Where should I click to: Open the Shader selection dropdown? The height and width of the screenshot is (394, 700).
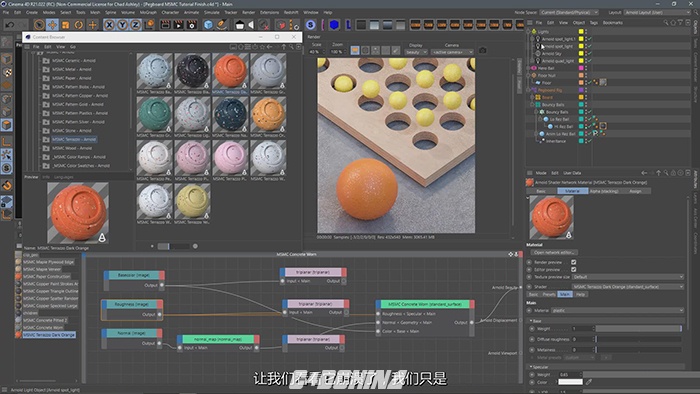(628, 287)
